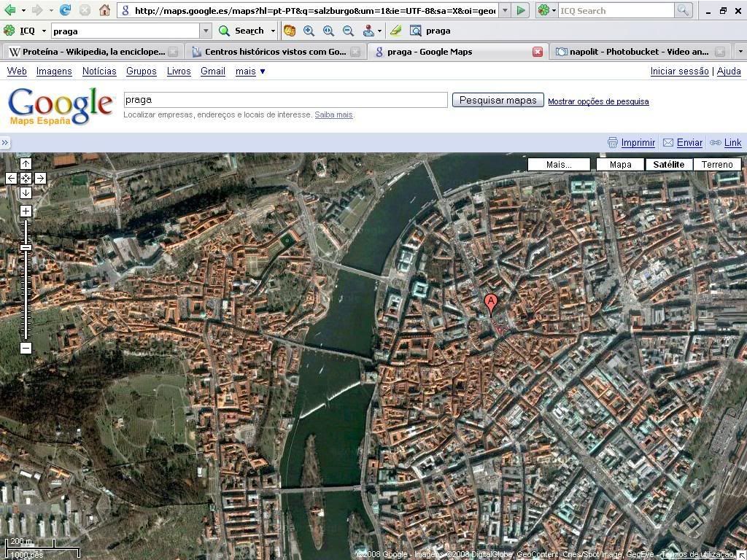
Task: Switch to Terreno view
Action: pos(717,164)
